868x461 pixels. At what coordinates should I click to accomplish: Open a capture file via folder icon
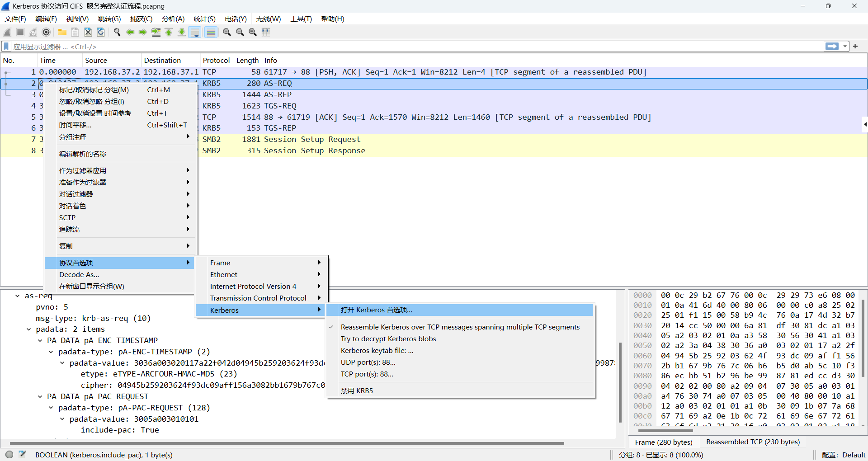pyautogui.click(x=62, y=32)
